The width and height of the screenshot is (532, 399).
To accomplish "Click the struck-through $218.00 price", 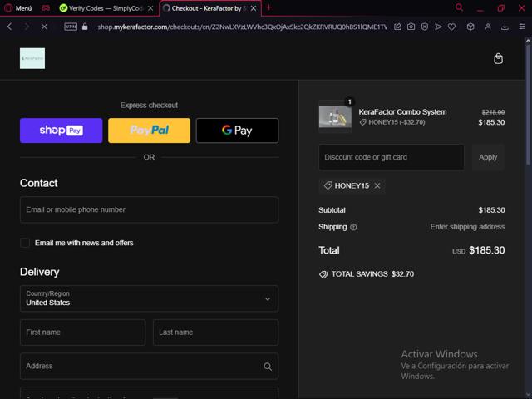I will tap(493, 112).
